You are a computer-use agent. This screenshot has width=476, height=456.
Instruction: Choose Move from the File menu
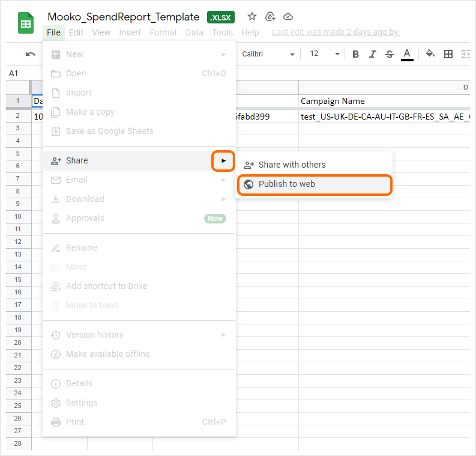tap(139, 267)
